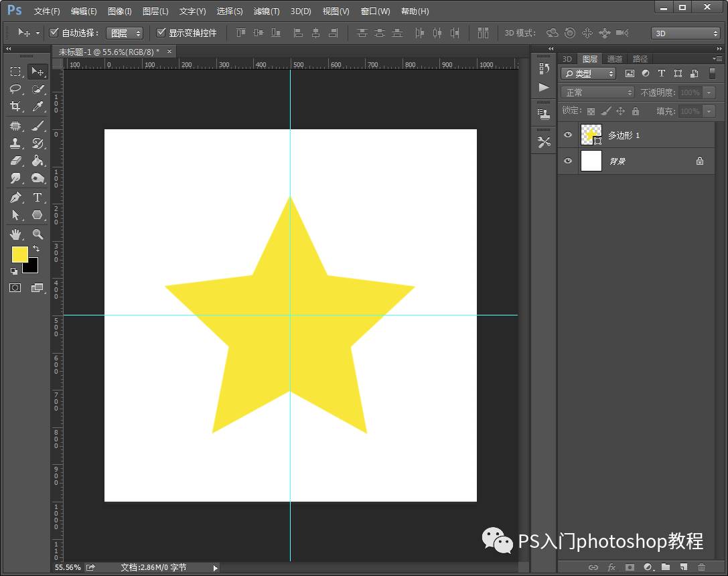Hide the 多边形 1 layer
Viewport: 728px width, 576px height.
(x=568, y=135)
